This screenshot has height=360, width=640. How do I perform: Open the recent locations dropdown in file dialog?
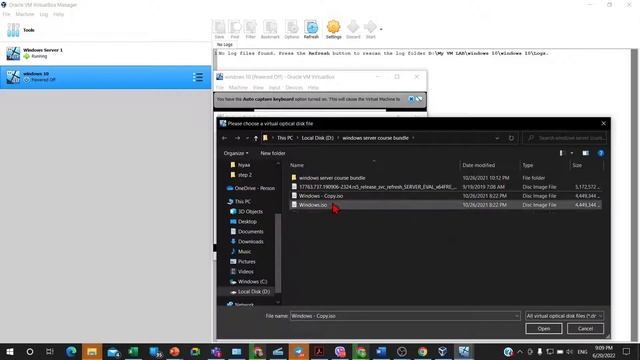click(x=247, y=138)
